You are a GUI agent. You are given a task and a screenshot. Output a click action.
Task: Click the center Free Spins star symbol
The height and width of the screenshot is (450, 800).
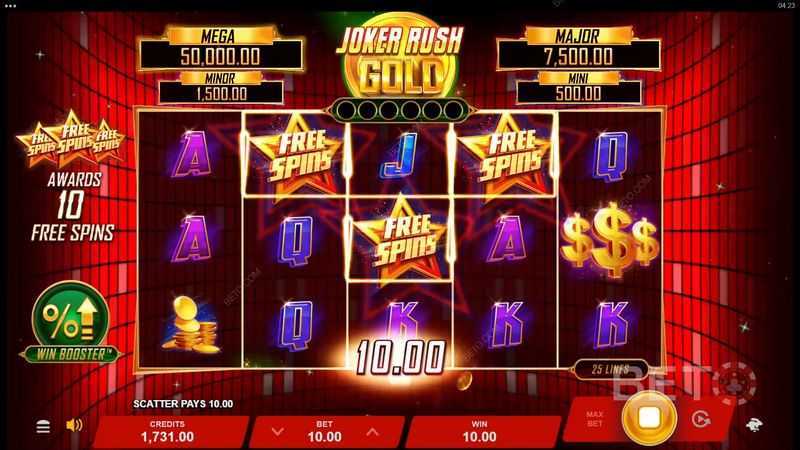point(401,238)
